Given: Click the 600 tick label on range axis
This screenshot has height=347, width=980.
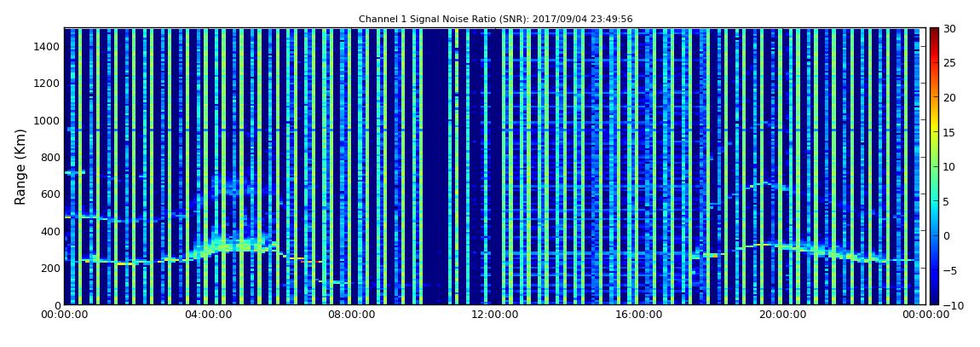Looking at the screenshot, I should point(50,194).
